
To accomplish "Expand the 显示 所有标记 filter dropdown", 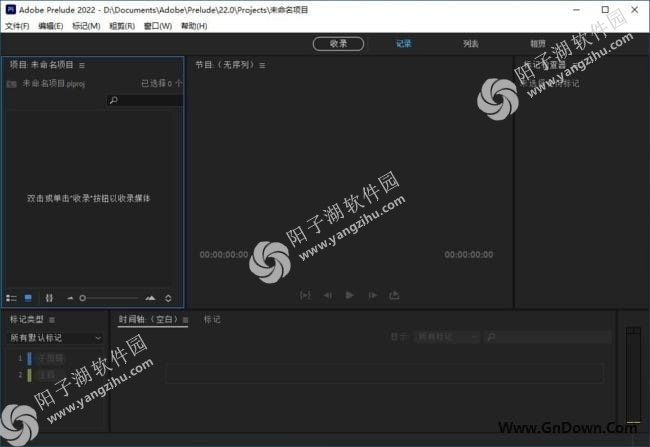I will (x=448, y=337).
